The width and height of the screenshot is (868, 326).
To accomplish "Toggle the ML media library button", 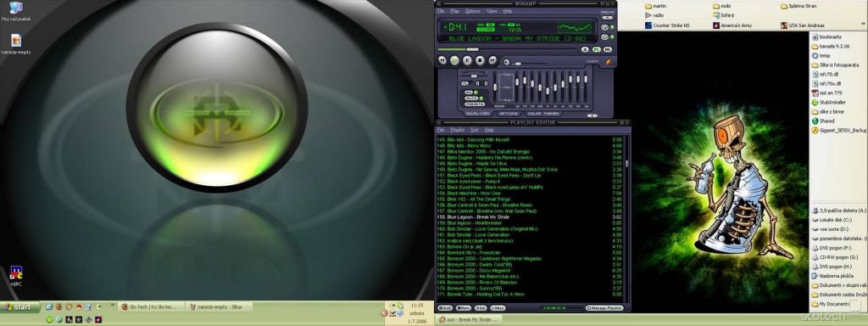I will point(608,49).
